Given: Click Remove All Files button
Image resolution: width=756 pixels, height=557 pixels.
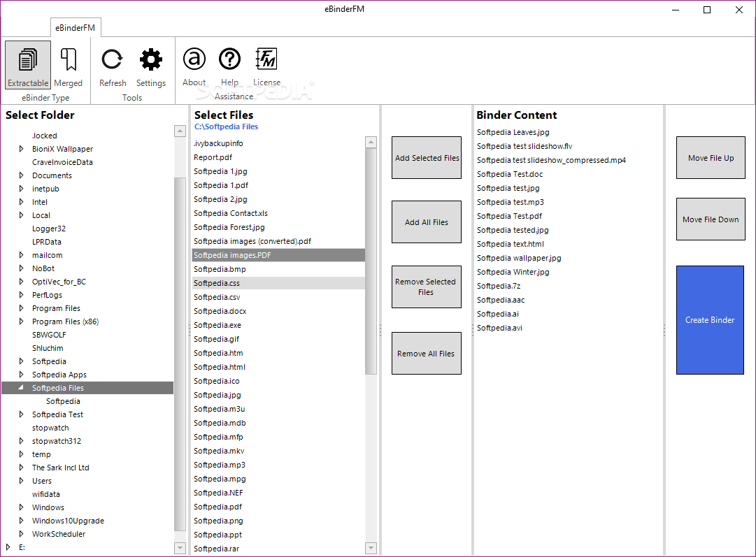Looking at the screenshot, I should [427, 353].
